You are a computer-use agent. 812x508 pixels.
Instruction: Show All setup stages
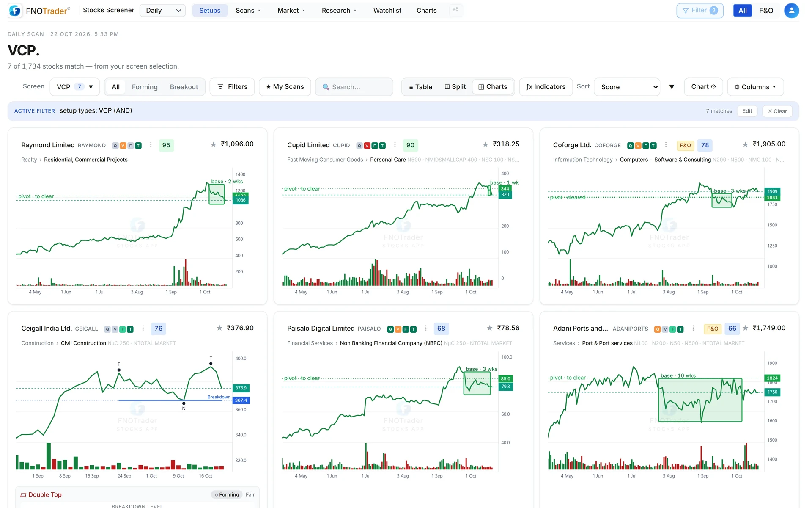click(115, 87)
